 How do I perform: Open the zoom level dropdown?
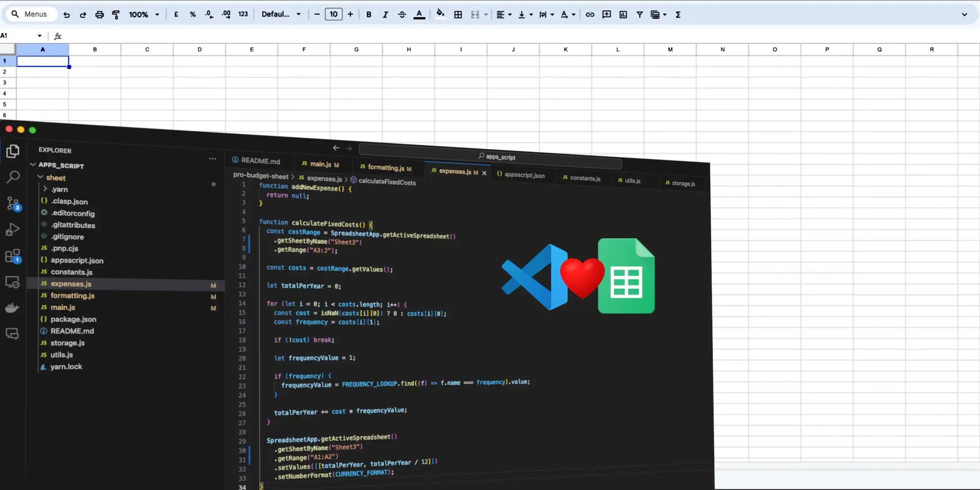tap(143, 14)
